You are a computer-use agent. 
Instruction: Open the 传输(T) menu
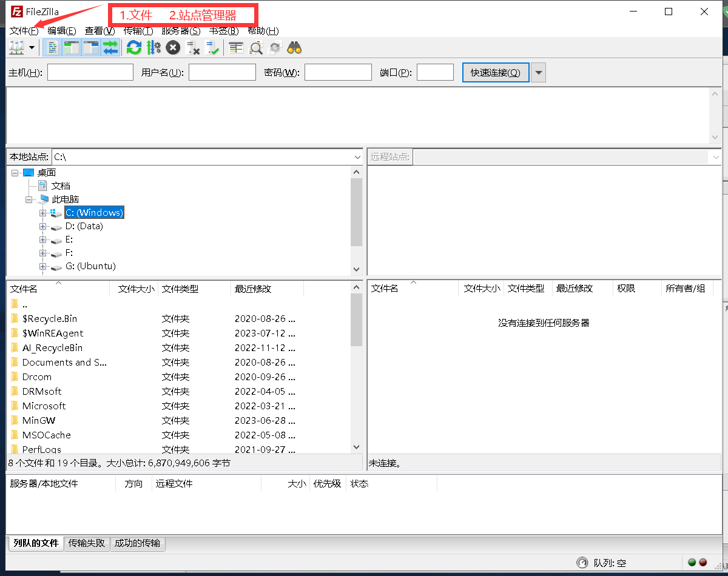(x=138, y=31)
